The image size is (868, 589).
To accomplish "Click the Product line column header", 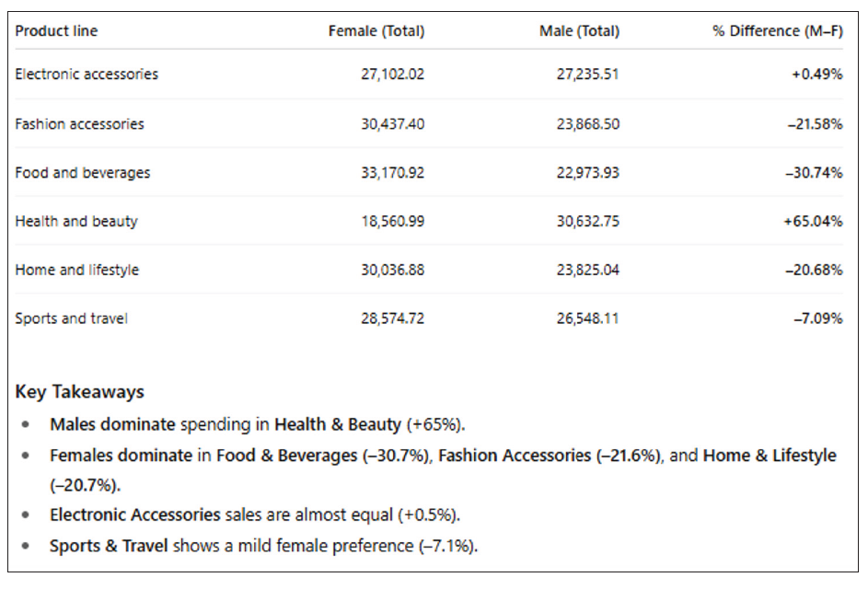I will [x=56, y=31].
